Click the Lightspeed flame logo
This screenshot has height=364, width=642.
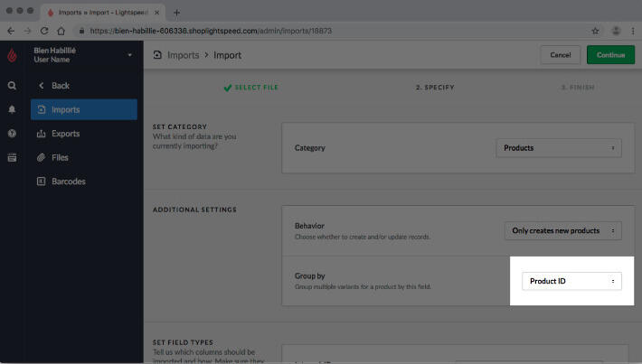(12, 55)
